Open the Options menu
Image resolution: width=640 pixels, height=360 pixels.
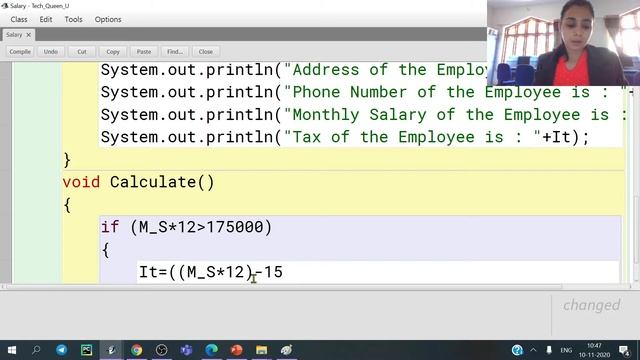108,20
